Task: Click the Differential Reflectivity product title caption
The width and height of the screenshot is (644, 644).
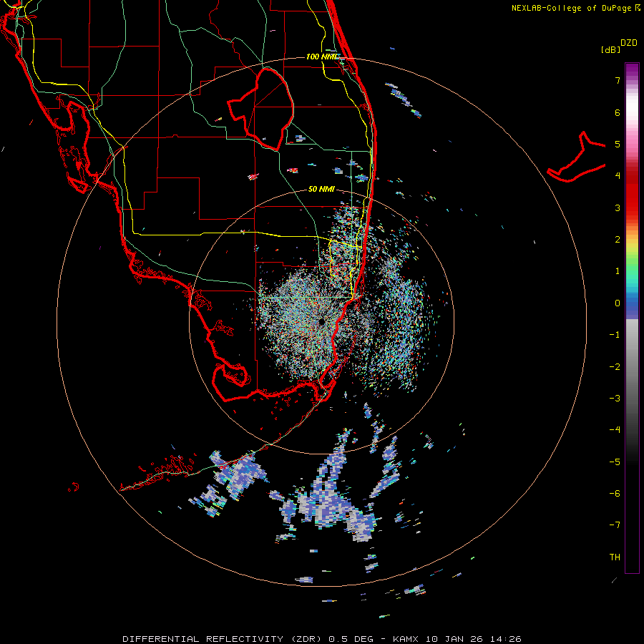Action: point(321,639)
